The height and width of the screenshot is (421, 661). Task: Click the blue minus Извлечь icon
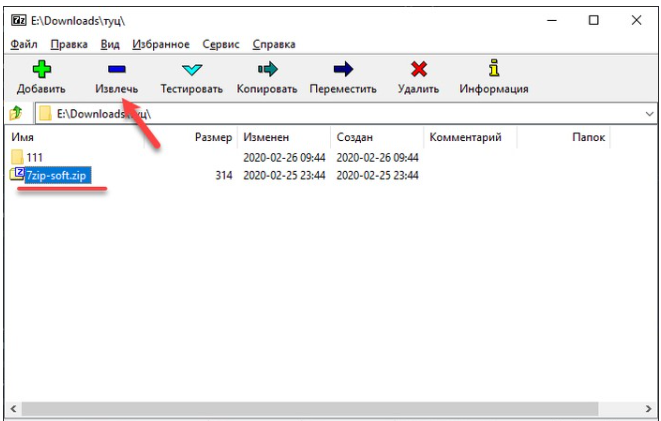(116, 69)
